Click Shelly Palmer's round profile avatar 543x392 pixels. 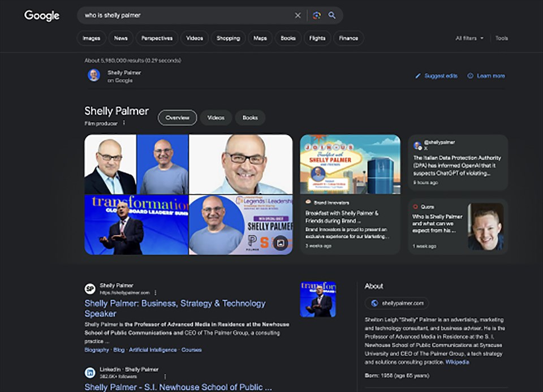(94, 75)
